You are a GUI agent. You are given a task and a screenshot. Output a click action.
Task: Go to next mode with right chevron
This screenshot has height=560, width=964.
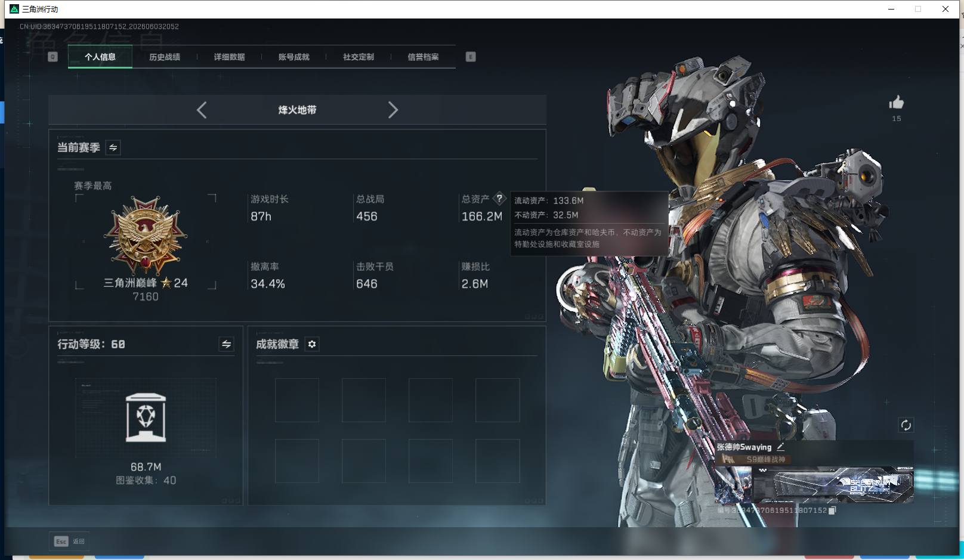[393, 110]
